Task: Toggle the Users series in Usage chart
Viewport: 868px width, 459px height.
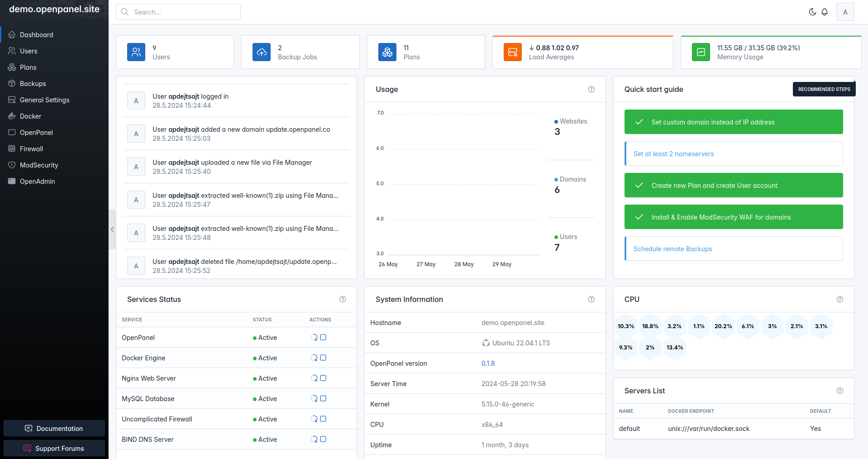Action: (566, 237)
